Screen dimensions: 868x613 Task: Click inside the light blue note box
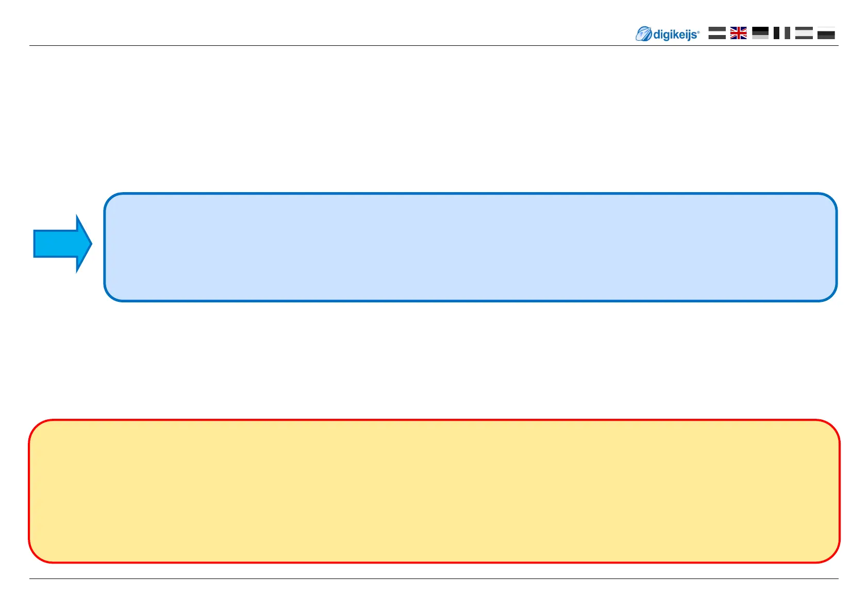470,247
